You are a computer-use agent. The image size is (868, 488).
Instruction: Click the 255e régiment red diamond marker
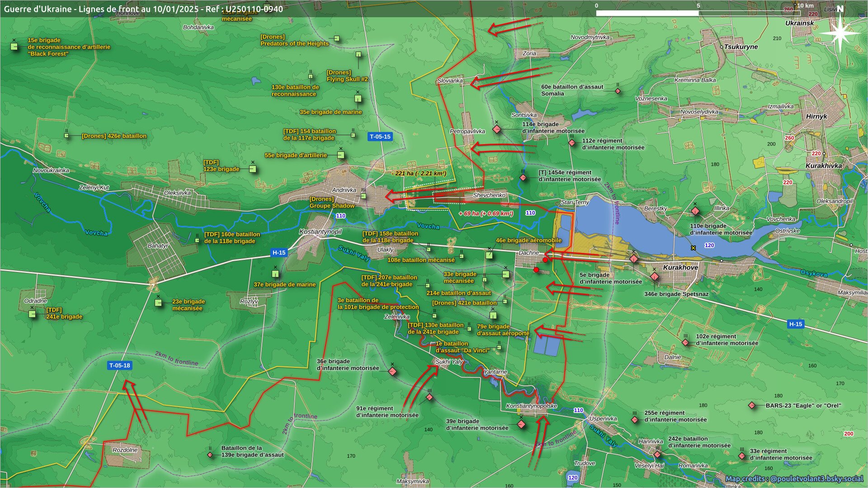click(x=635, y=420)
